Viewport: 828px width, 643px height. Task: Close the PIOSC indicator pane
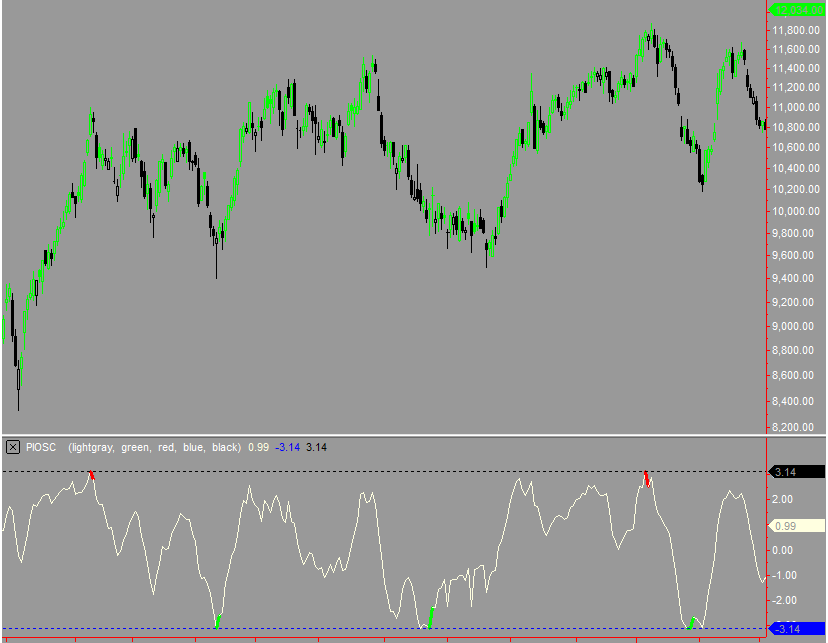(x=13, y=447)
